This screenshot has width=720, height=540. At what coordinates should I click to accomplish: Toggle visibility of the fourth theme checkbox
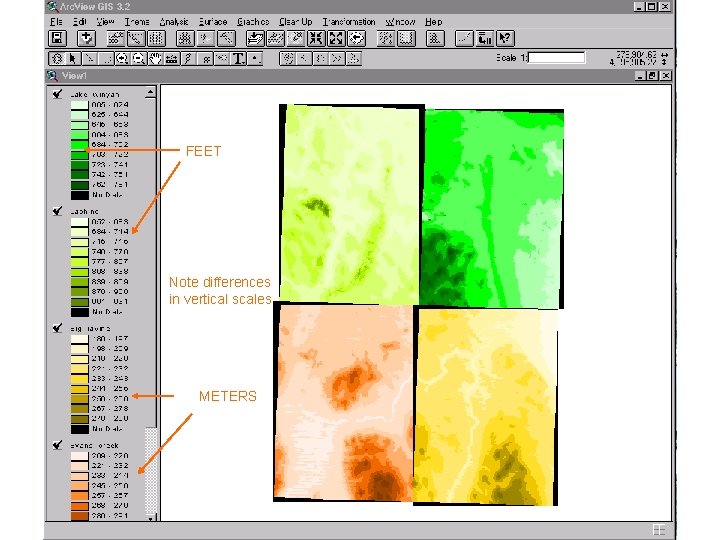57,445
